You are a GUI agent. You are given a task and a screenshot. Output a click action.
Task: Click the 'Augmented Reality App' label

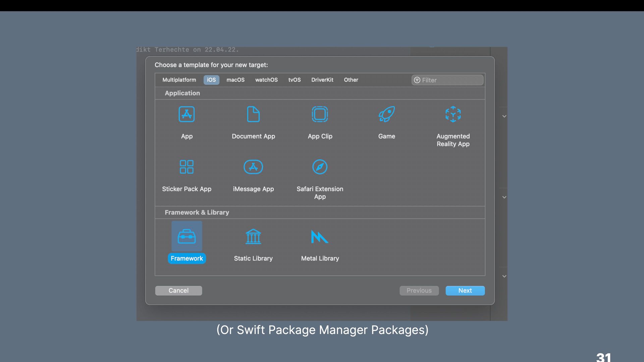click(x=453, y=140)
